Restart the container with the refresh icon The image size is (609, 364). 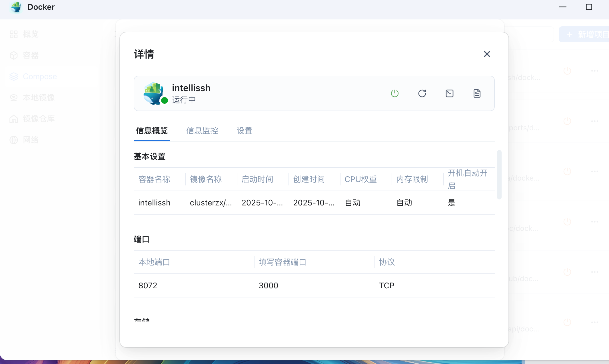click(422, 93)
